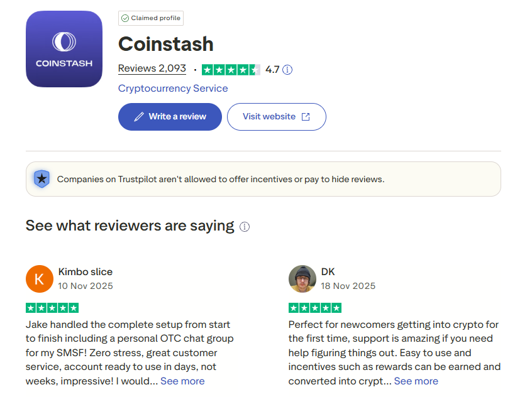Image resolution: width=532 pixels, height=397 pixels.
Task: Click info icon next to reviewers heading
Action: pos(245,227)
